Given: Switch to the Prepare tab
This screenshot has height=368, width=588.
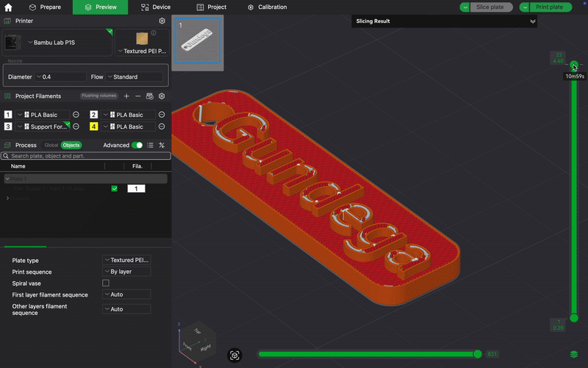Looking at the screenshot, I should coord(45,7).
